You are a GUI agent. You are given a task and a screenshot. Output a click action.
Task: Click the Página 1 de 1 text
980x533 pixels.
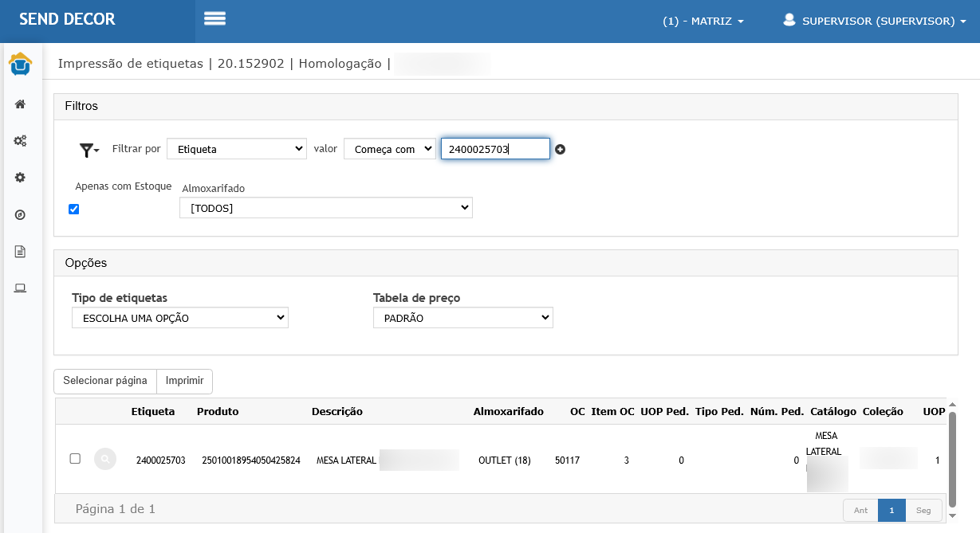(x=115, y=508)
